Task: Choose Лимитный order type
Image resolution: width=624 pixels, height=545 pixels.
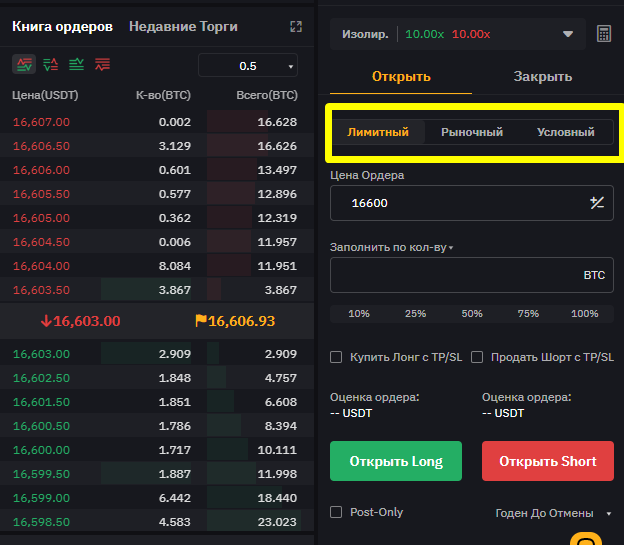Action: click(378, 132)
